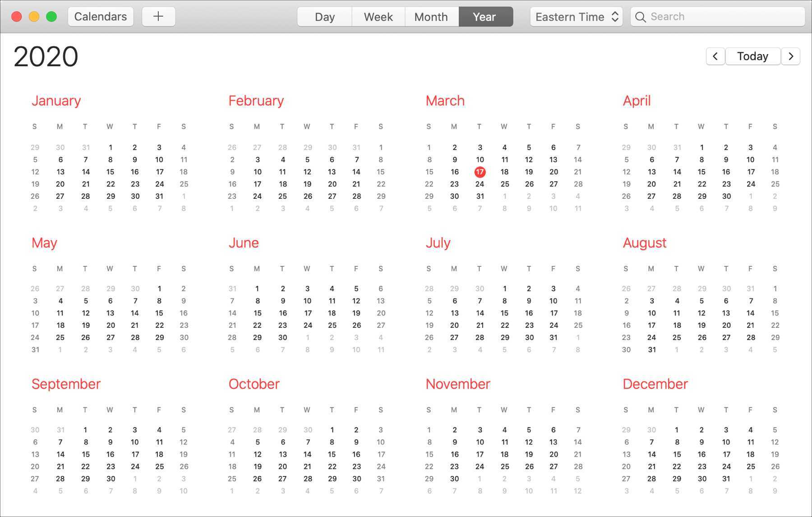The height and width of the screenshot is (517, 812).
Task: Click the plus icon to add event
Action: click(158, 17)
